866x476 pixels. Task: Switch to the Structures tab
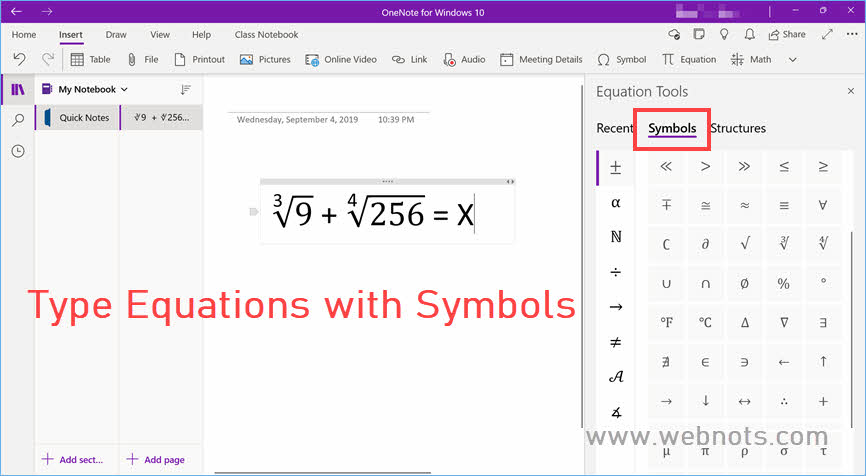point(738,128)
